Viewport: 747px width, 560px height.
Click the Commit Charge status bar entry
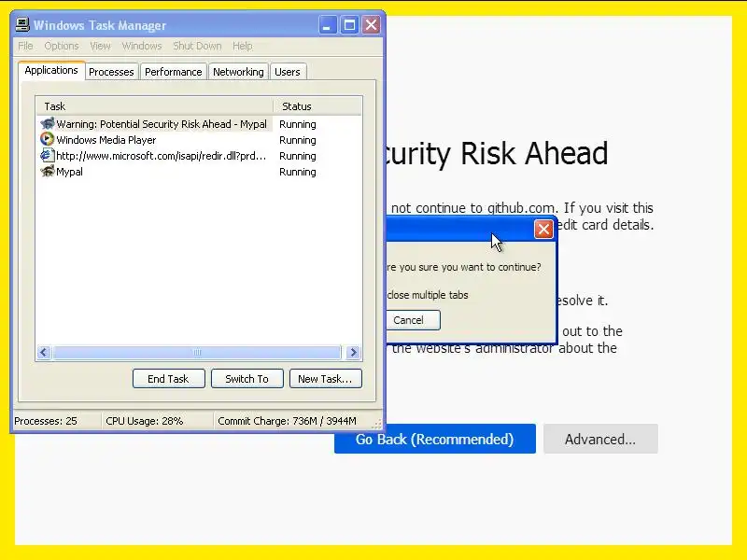(x=287, y=421)
